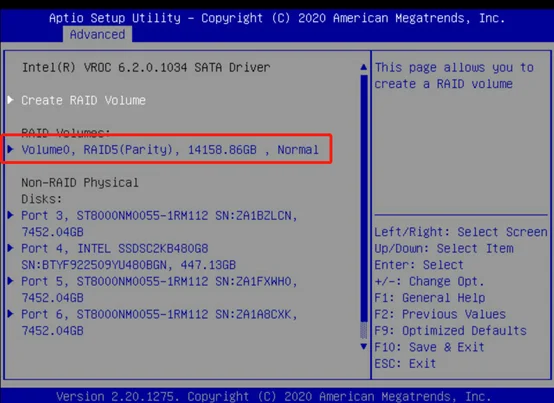Click arrow beside Port 5 entry

[11, 281]
